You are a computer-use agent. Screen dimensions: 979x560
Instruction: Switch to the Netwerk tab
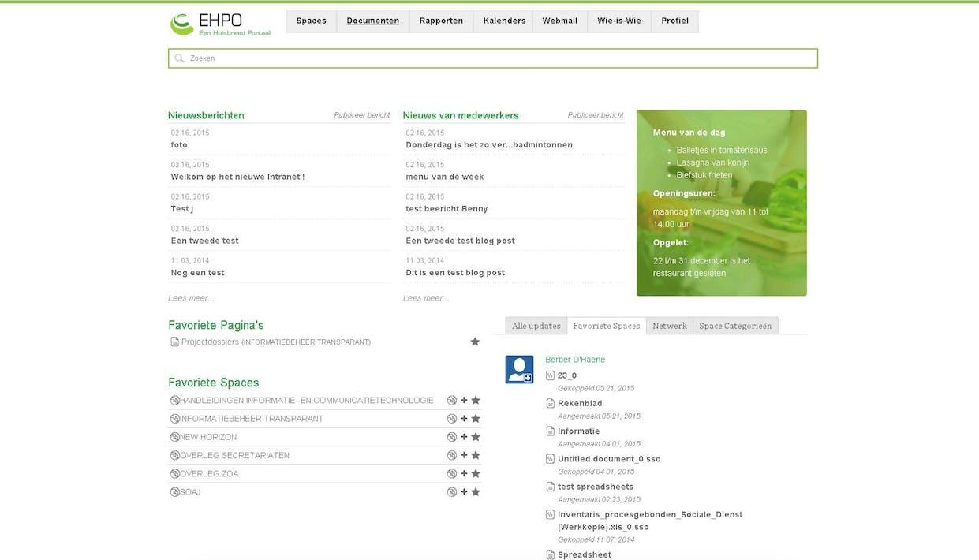(x=670, y=326)
